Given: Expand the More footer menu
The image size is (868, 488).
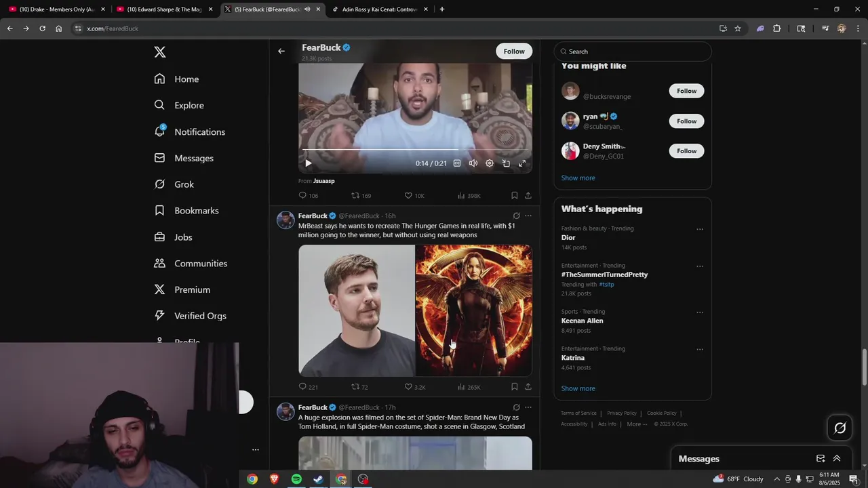Looking at the screenshot, I should point(637,424).
